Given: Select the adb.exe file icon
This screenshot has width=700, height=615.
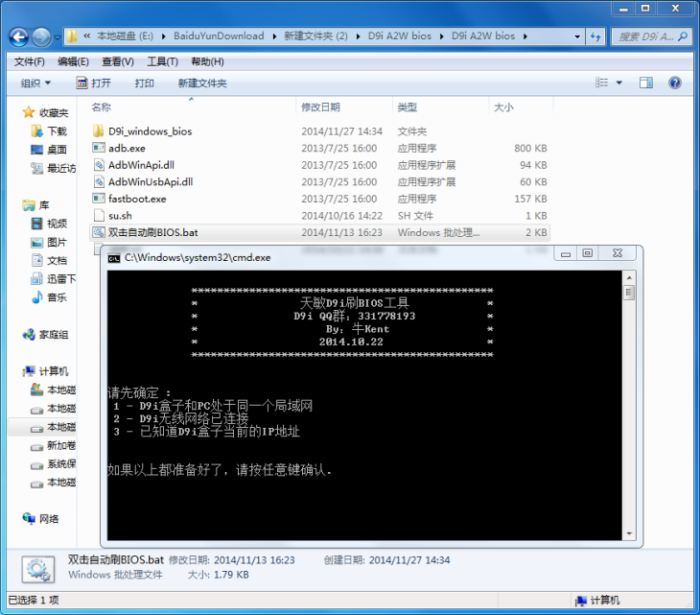Looking at the screenshot, I should pyautogui.click(x=98, y=148).
